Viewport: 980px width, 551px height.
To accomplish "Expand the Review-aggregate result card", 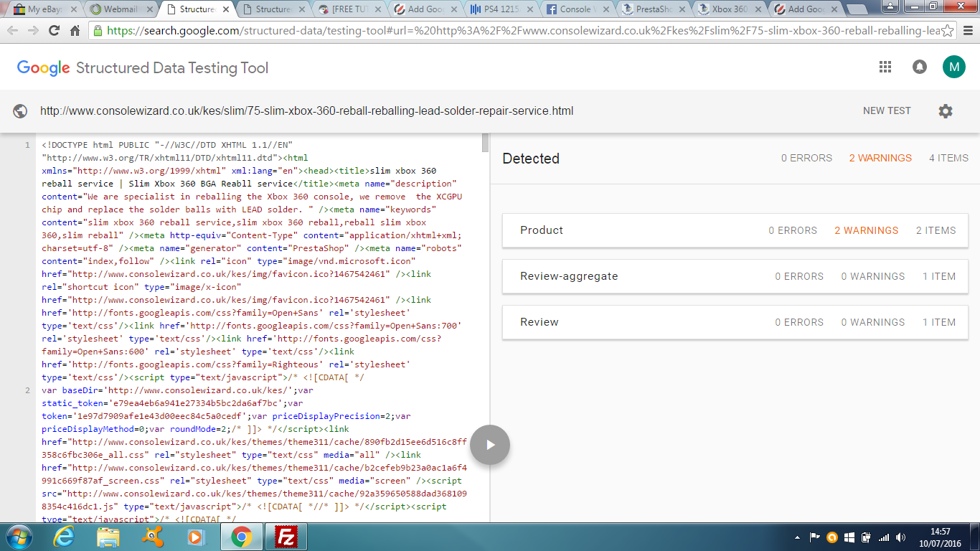I will point(735,276).
